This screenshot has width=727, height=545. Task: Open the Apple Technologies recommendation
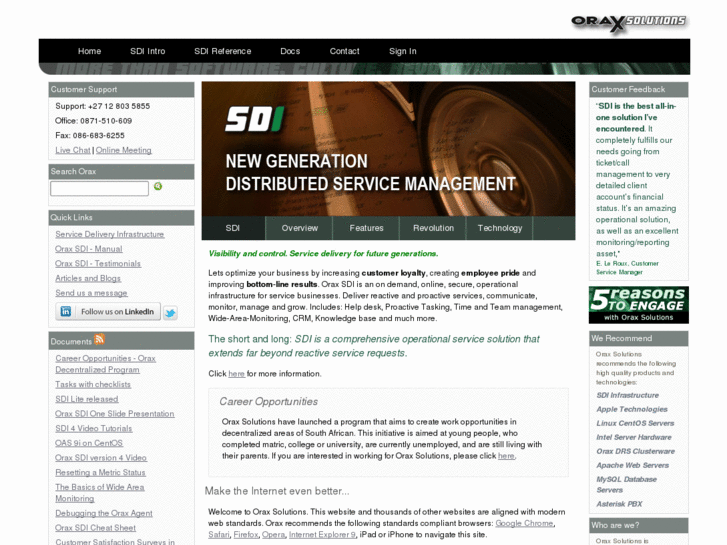click(x=631, y=409)
